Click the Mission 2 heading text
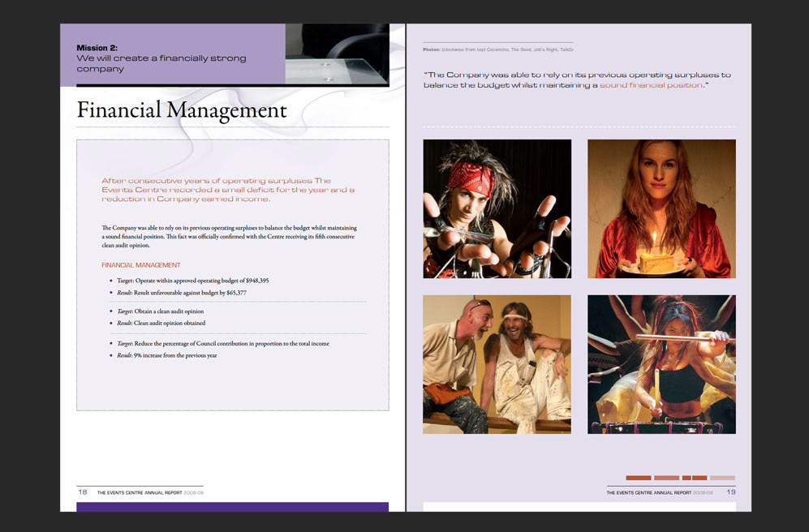This screenshot has height=532, width=809. 97,48
